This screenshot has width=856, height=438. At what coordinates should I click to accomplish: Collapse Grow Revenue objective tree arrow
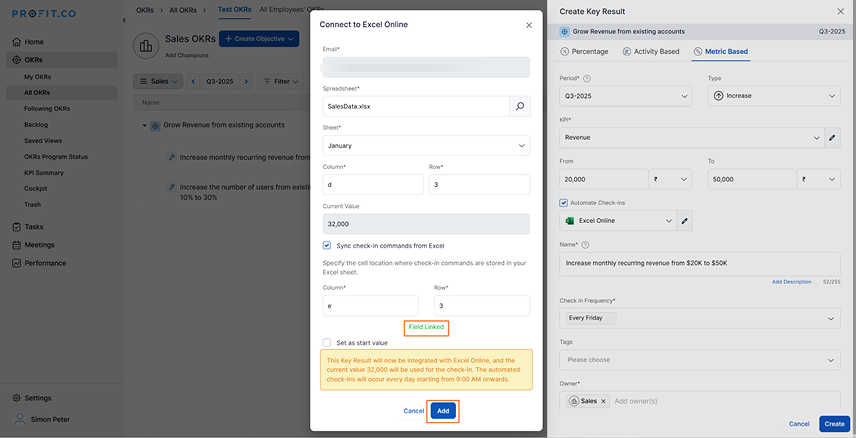pos(145,126)
